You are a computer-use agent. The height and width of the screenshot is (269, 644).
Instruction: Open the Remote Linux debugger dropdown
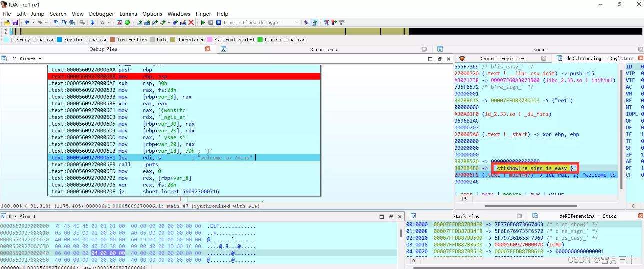coord(297,23)
